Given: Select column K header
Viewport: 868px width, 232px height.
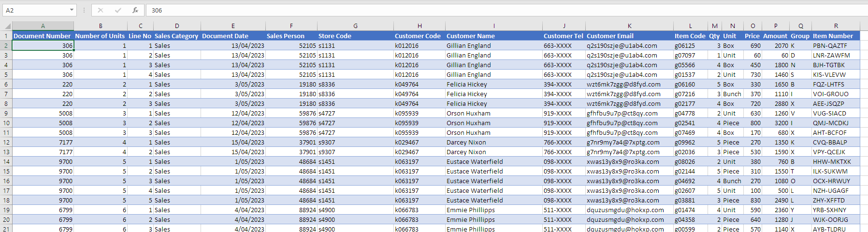Looking at the screenshot, I should tap(630, 26).
